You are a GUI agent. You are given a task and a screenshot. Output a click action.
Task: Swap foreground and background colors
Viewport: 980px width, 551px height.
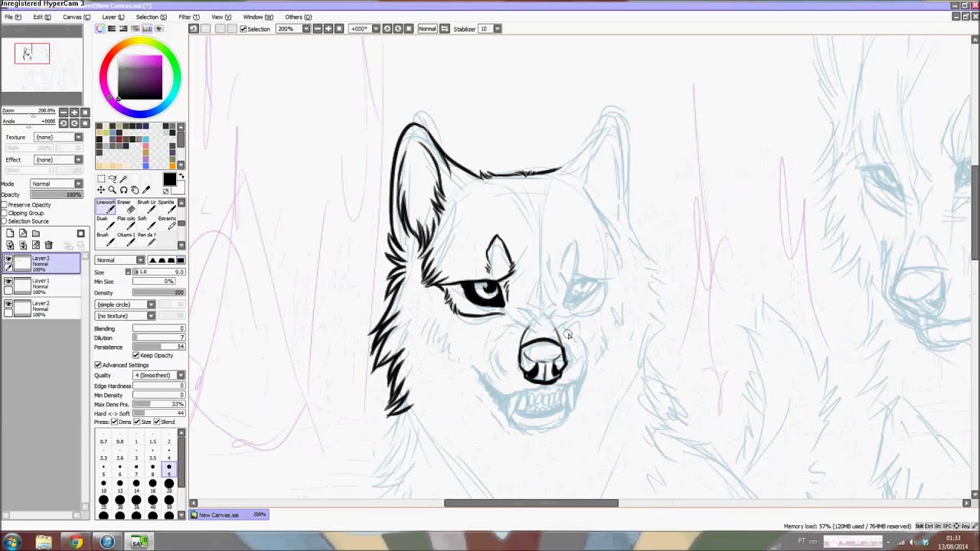(181, 177)
